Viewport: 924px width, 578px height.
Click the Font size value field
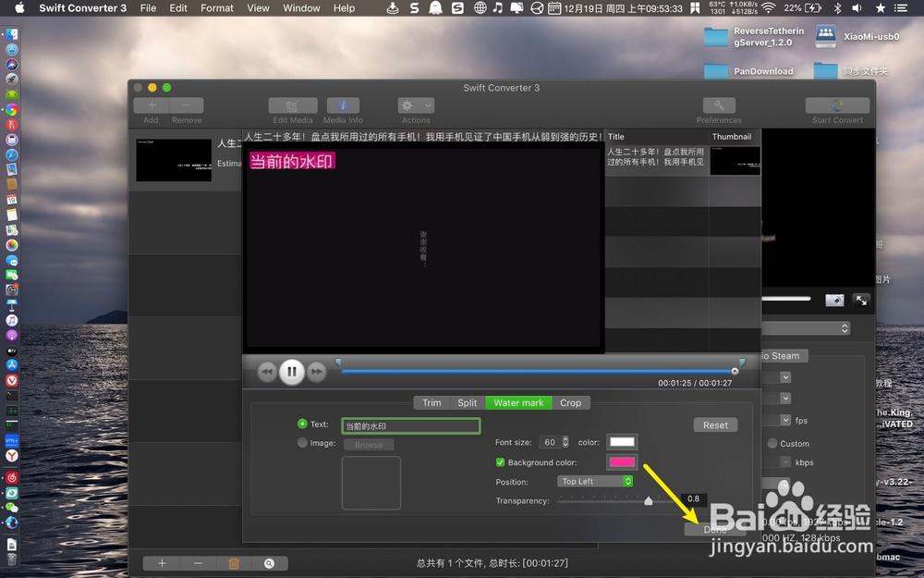point(550,442)
